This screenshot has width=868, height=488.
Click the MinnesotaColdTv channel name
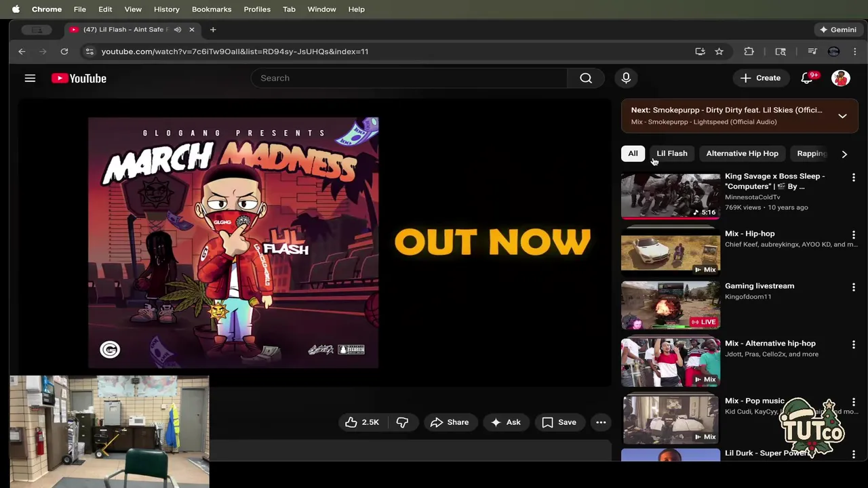(752, 197)
